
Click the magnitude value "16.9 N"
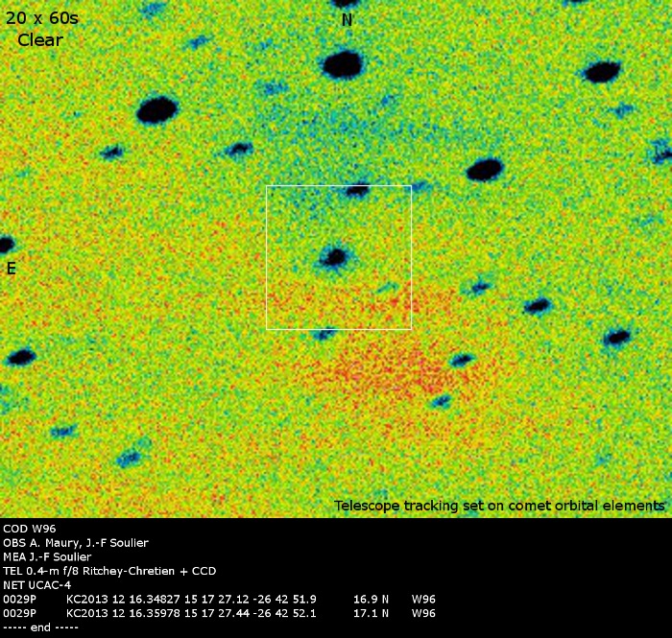click(x=372, y=600)
